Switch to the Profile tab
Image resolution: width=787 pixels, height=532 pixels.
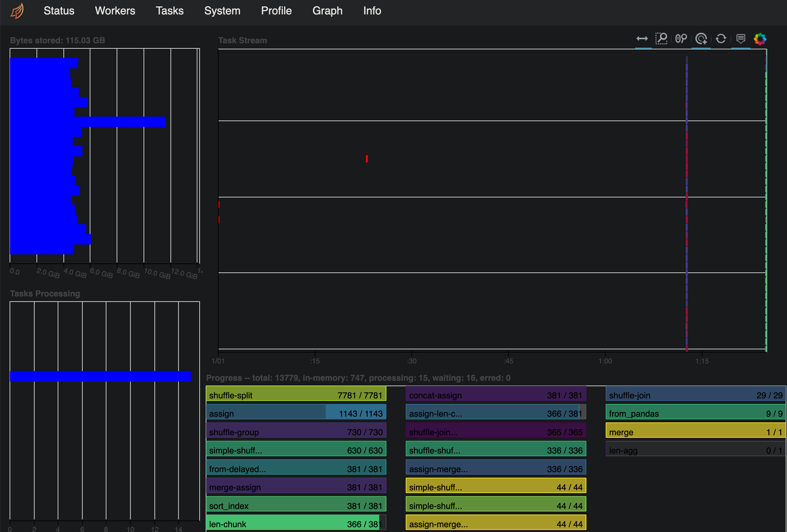coord(276,11)
